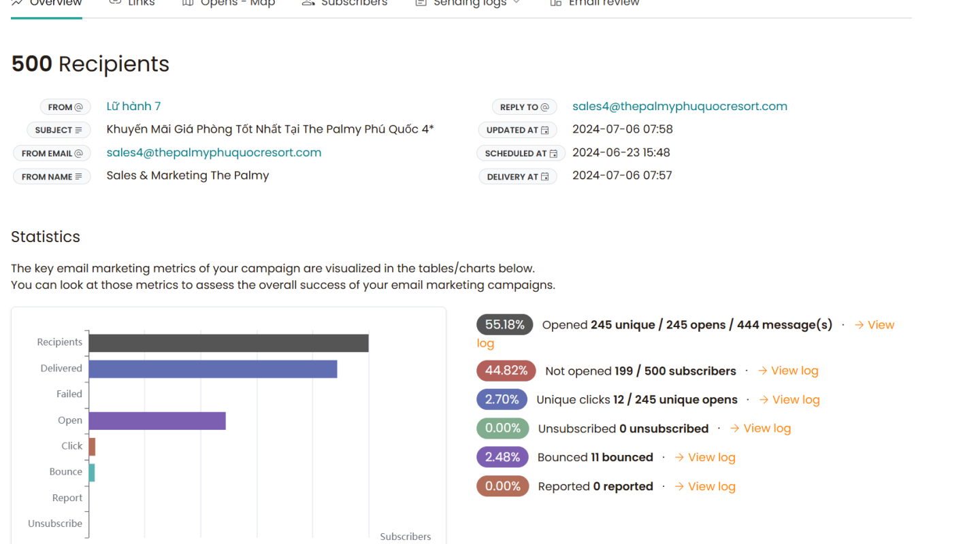Click the calendar icon in Updated At badge
Screen dimensions: 980x544
pyautogui.click(x=544, y=130)
